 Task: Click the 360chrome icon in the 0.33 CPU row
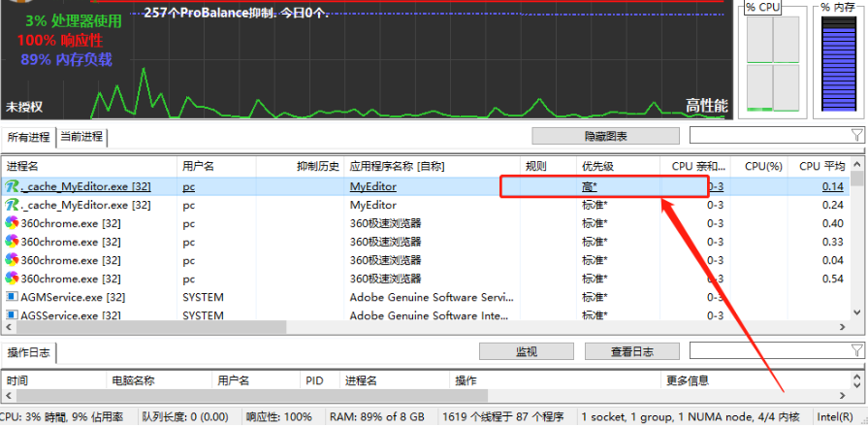pos(12,242)
